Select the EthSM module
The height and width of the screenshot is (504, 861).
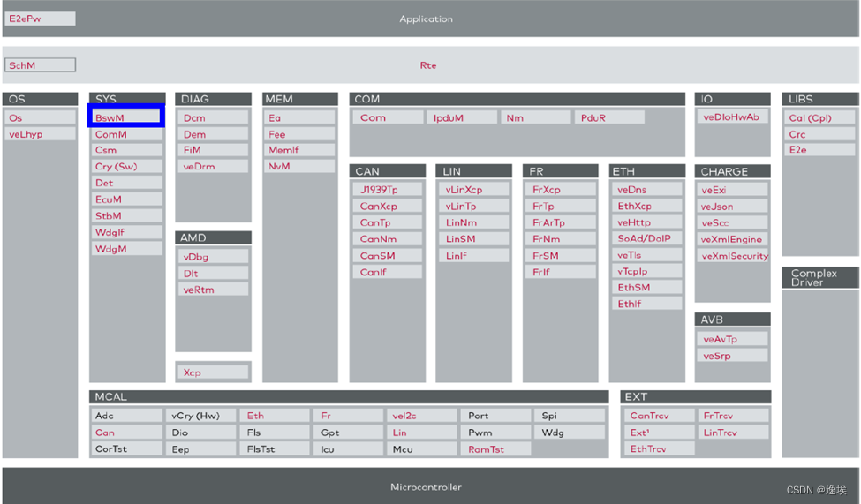(646, 287)
